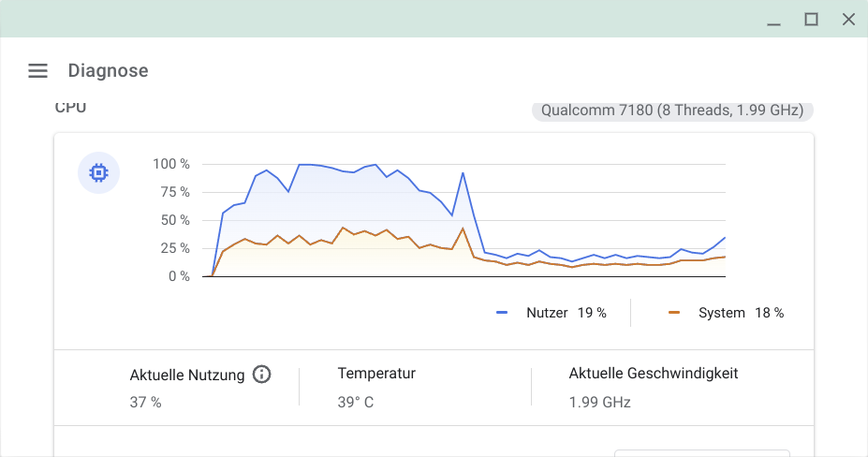Close the Diagnose window
The image size is (868, 457).
pyautogui.click(x=848, y=19)
